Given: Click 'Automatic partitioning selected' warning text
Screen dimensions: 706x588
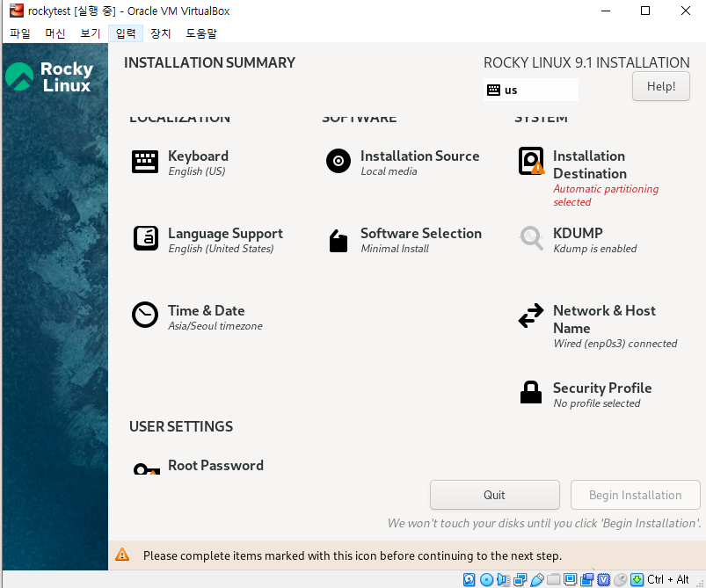Looking at the screenshot, I should [x=606, y=195].
